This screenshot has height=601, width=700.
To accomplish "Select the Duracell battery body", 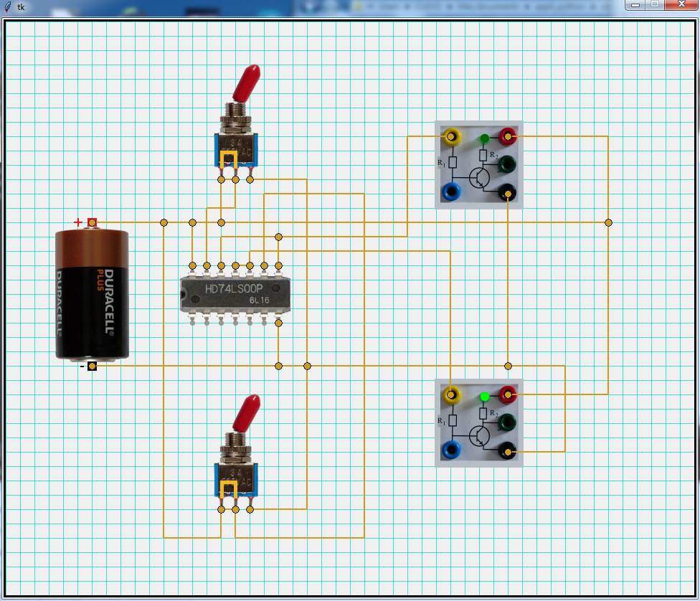I will coord(92,294).
